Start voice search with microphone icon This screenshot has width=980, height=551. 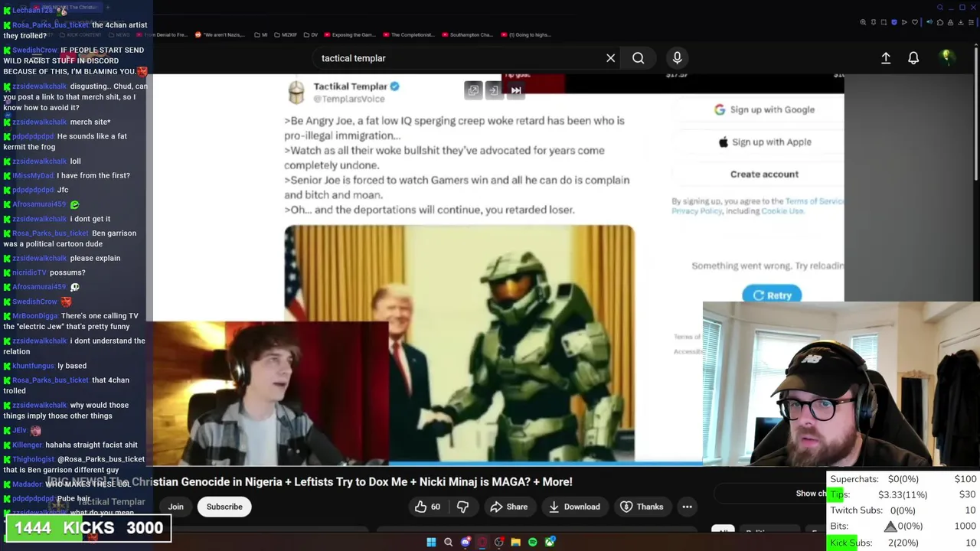677,58
